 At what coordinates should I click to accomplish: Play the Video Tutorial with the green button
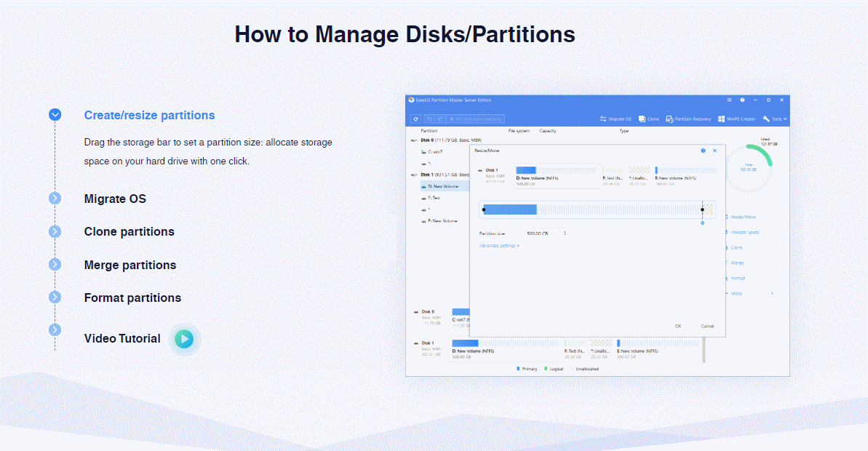coord(184,339)
